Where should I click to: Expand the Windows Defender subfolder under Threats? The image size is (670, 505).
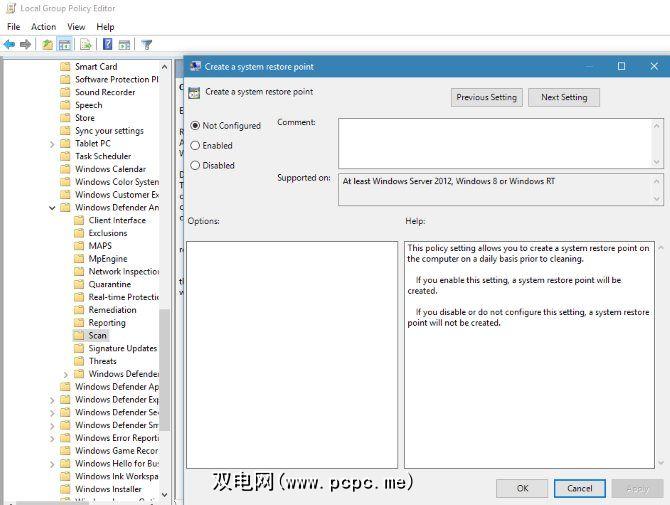(x=66, y=375)
